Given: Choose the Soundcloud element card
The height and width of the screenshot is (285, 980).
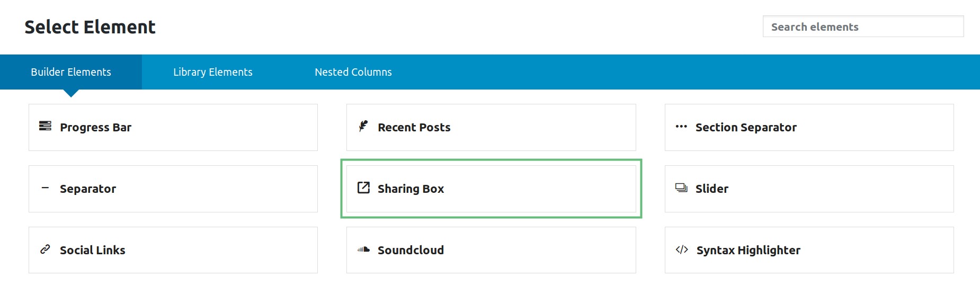Looking at the screenshot, I should tap(491, 250).
